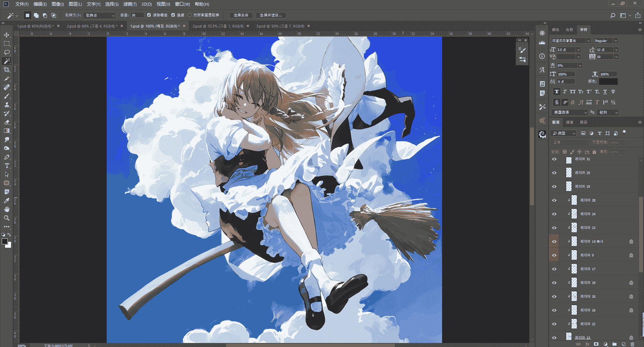The image size is (644, 347).
Task: Hide the 레이어 25 layer
Action: 554,173
